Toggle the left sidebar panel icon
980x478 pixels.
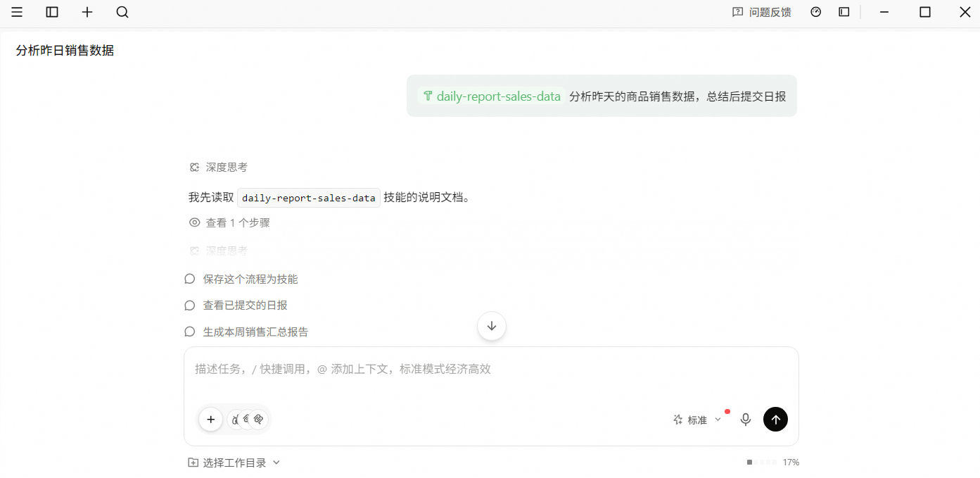tap(52, 12)
